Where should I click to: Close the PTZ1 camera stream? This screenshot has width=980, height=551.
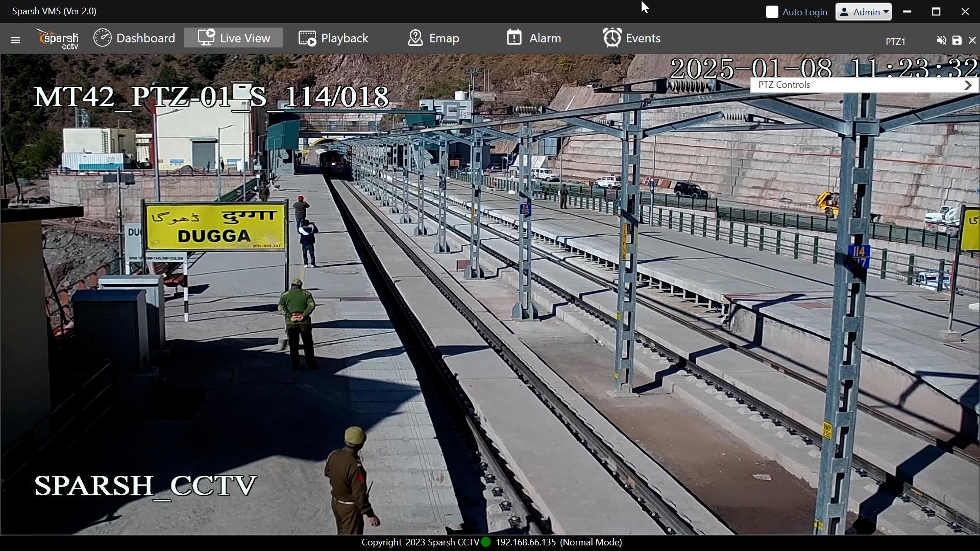[972, 40]
